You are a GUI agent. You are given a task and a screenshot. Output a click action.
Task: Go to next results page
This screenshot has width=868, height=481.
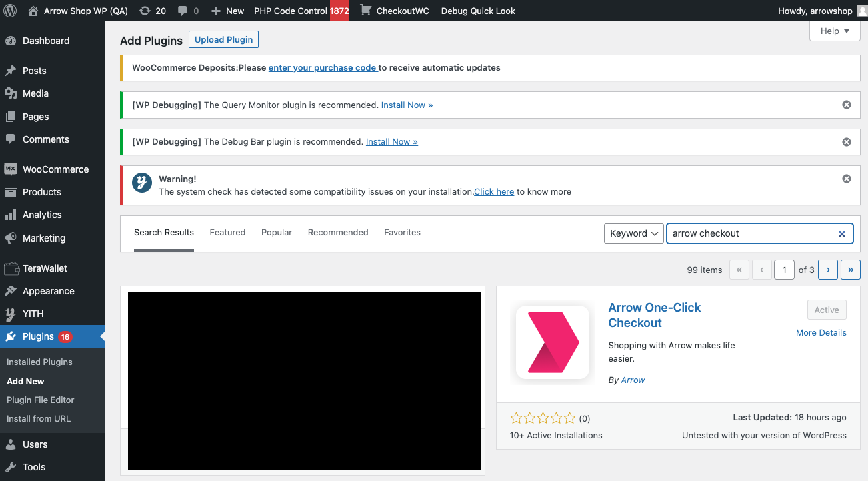coord(828,270)
